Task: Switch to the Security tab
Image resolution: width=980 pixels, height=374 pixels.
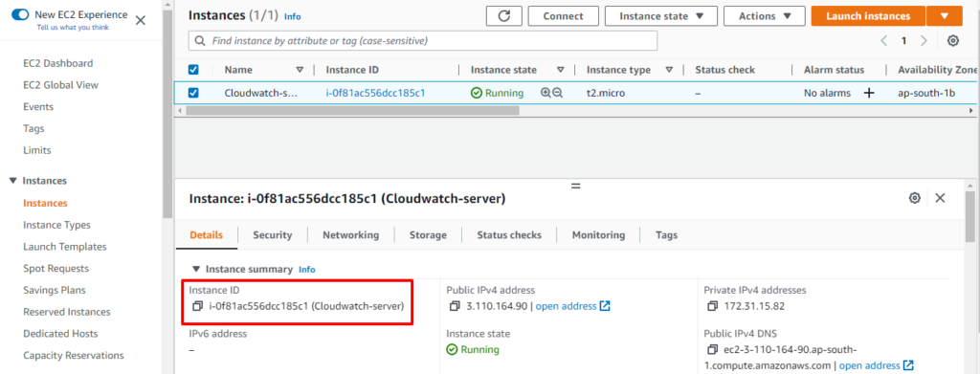Action: coord(272,235)
